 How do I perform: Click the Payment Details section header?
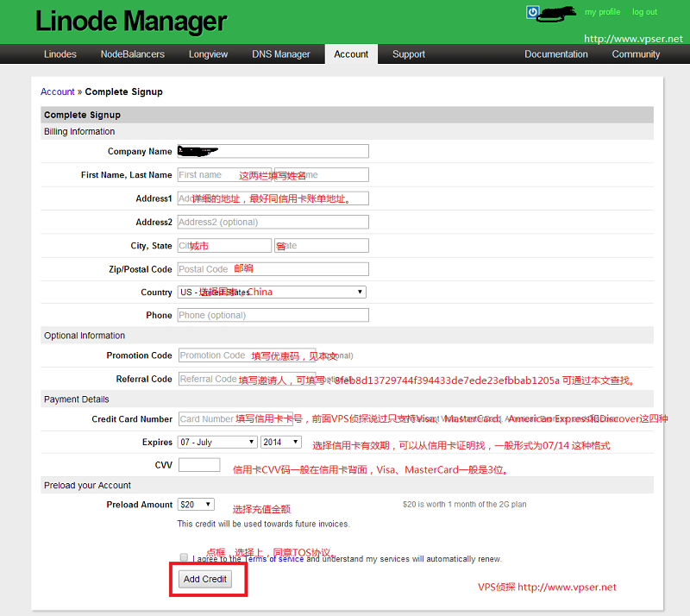pyautogui.click(x=347, y=399)
